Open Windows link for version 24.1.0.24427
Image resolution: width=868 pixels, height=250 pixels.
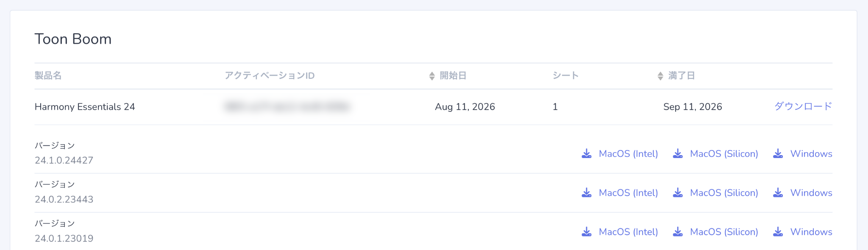811,154
